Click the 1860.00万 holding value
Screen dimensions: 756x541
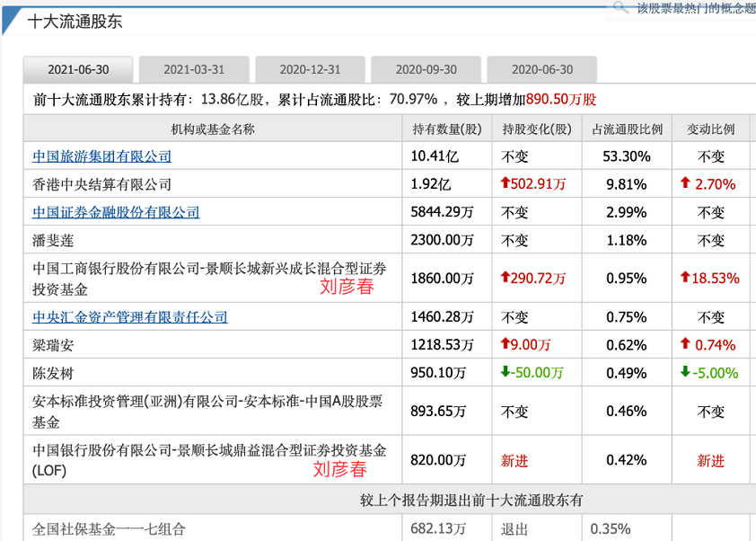[x=442, y=279]
